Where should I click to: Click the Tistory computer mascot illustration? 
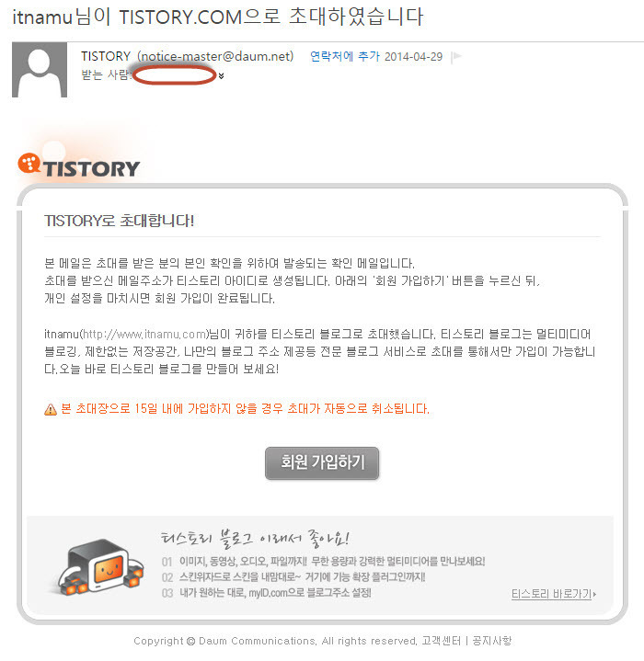[101, 566]
